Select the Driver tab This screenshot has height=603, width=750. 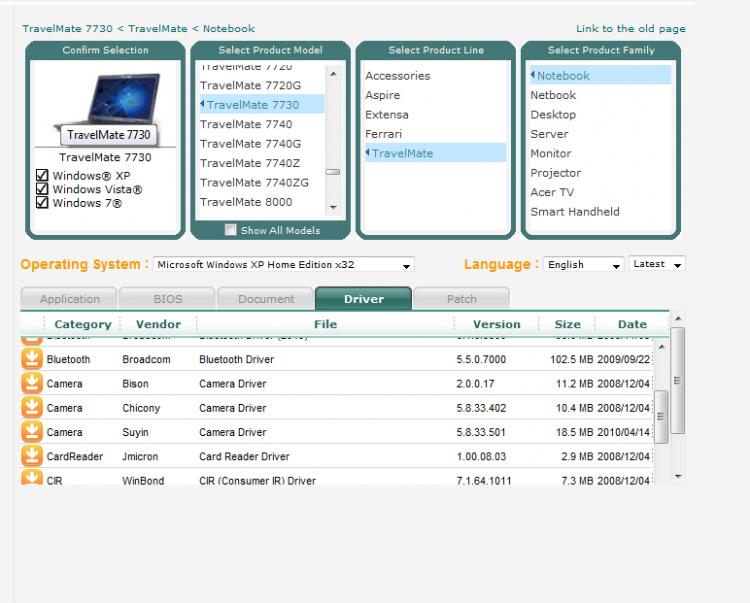(x=364, y=299)
